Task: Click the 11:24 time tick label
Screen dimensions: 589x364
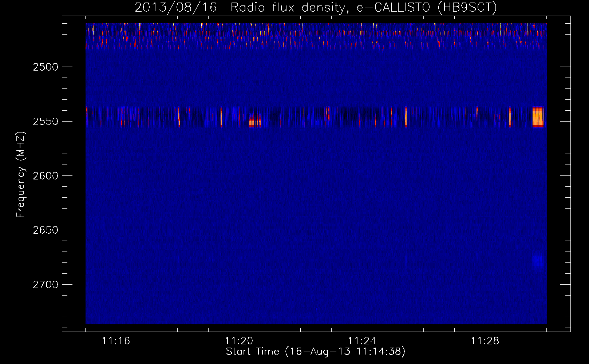Action: [362, 341]
